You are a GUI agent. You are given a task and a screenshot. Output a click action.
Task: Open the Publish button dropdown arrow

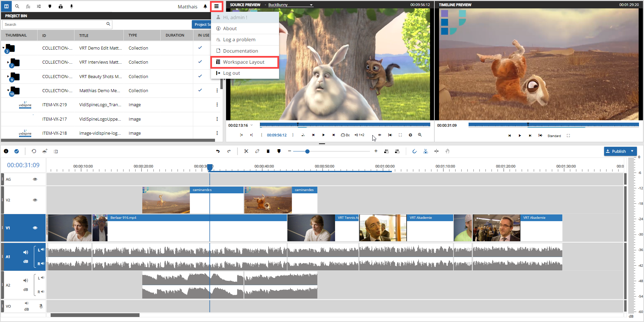[632, 151]
